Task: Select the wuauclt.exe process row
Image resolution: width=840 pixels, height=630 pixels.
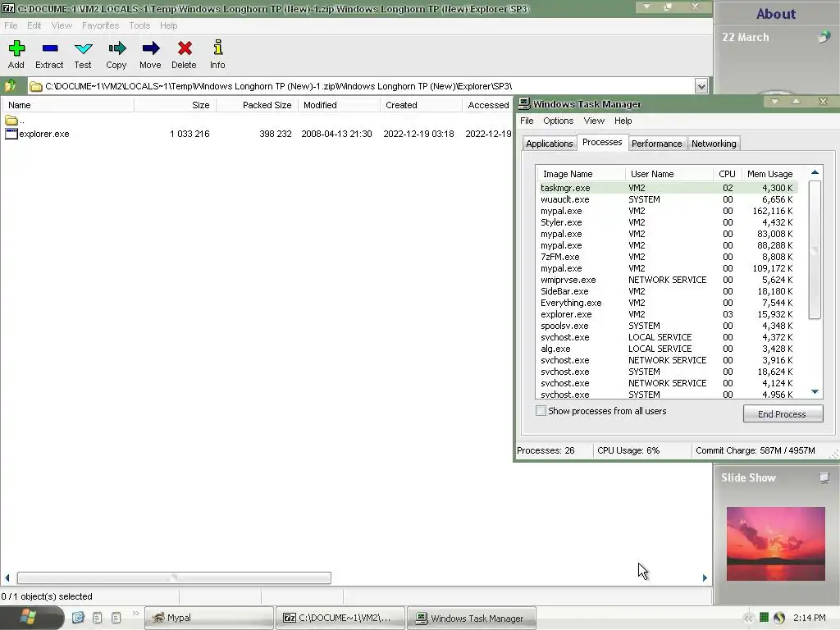Action: (x=667, y=199)
